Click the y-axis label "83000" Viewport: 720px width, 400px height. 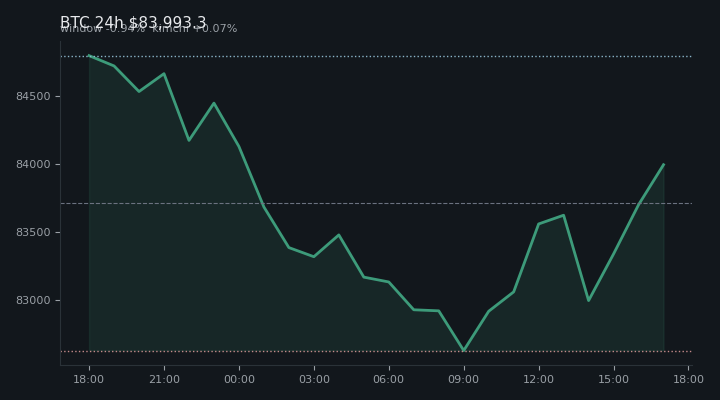33,300
